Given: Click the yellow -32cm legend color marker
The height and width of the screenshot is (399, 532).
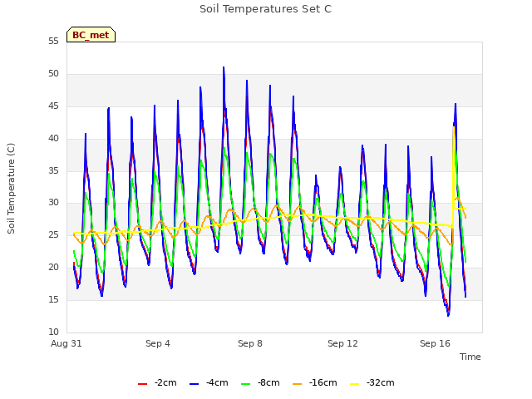Looking at the screenshot, I should coord(355,384).
